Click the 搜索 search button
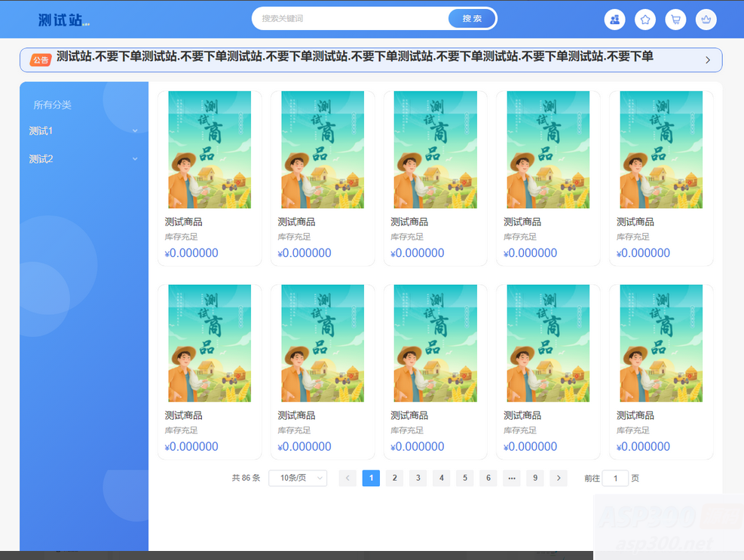 pyautogui.click(x=472, y=18)
